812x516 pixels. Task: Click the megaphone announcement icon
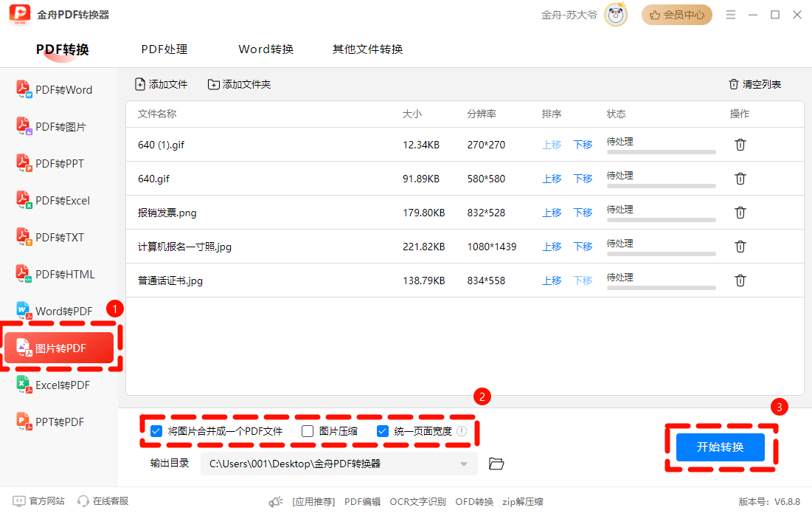coord(276,501)
